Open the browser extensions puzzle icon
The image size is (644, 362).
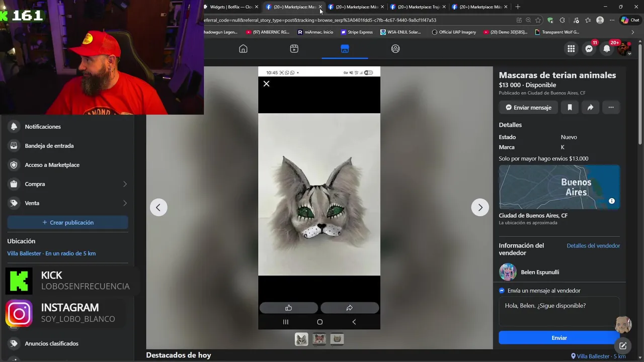pyautogui.click(x=562, y=20)
